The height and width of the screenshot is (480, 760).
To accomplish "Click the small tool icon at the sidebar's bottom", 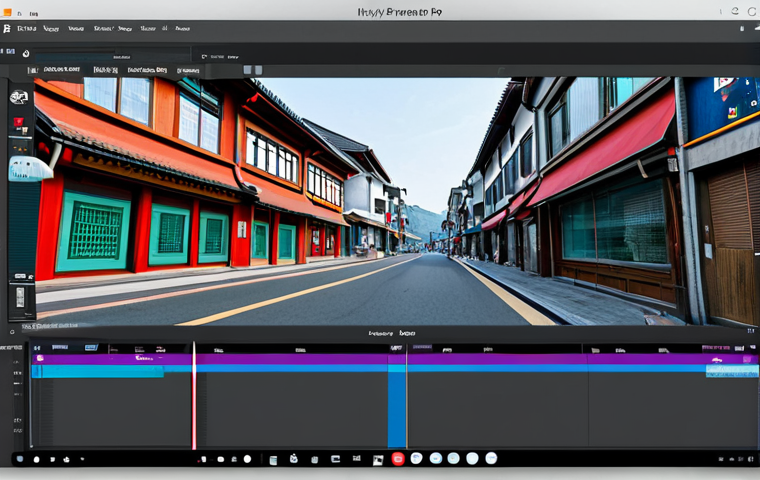I will click(x=20, y=297).
